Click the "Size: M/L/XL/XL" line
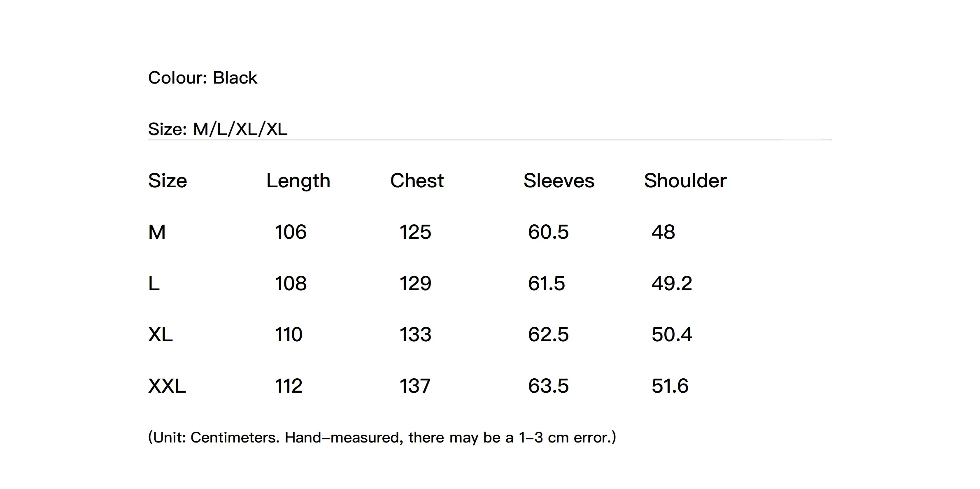This screenshot has width=980, height=489. tap(217, 129)
